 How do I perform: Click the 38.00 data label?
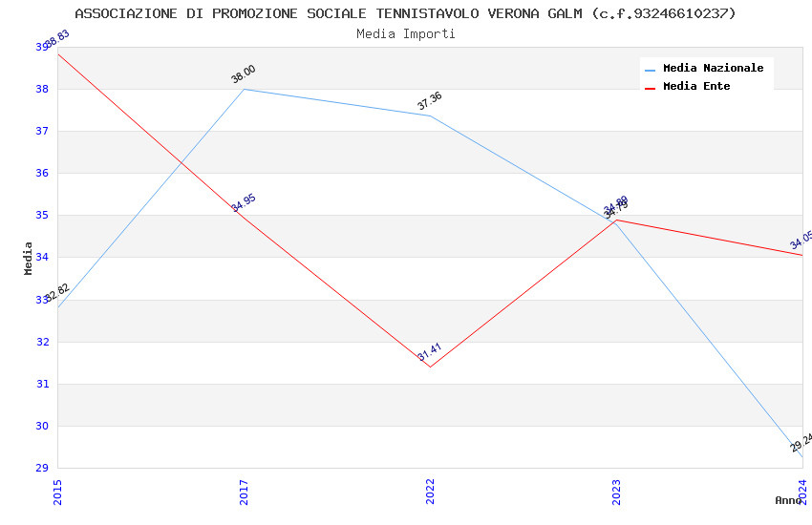(x=244, y=74)
